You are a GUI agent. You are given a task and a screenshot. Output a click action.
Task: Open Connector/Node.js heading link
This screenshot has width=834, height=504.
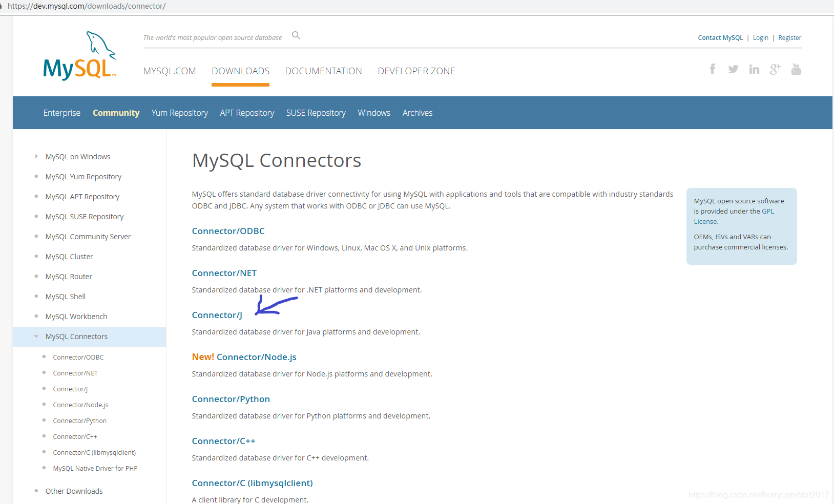coord(257,357)
